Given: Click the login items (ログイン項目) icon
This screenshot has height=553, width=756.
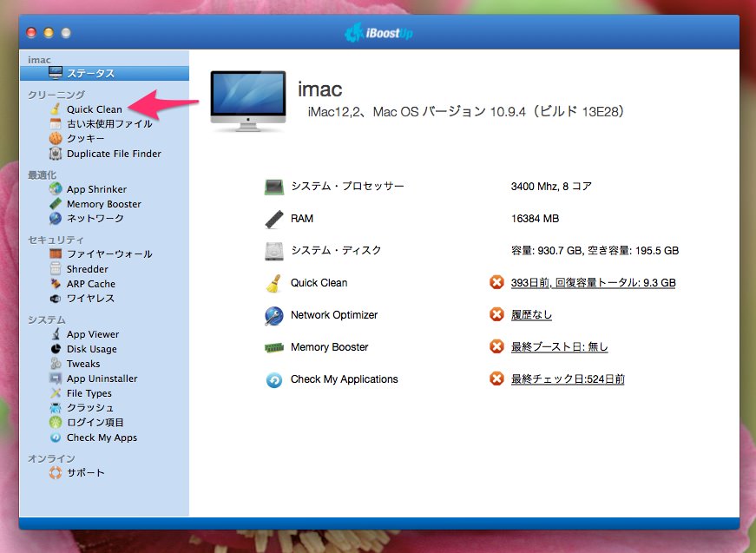Looking at the screenshot, I should click(x=56, y=422).
